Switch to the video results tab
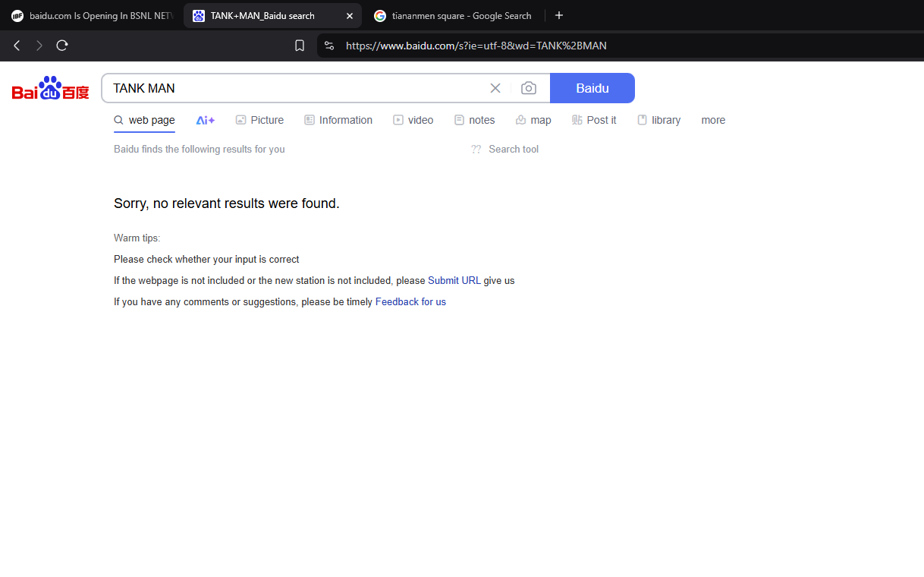The height and width of the screenshot is (577, 924). click(413, 120)
